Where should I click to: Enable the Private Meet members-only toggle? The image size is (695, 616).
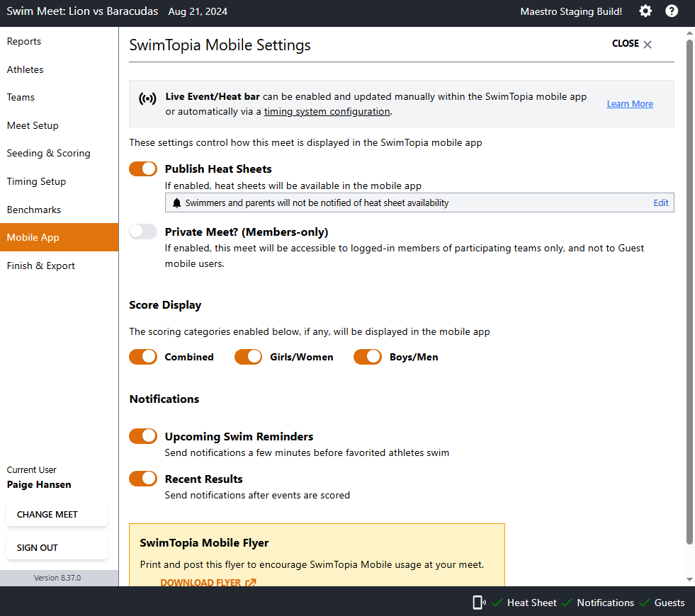pyautogui.click(x=143, y=232)
